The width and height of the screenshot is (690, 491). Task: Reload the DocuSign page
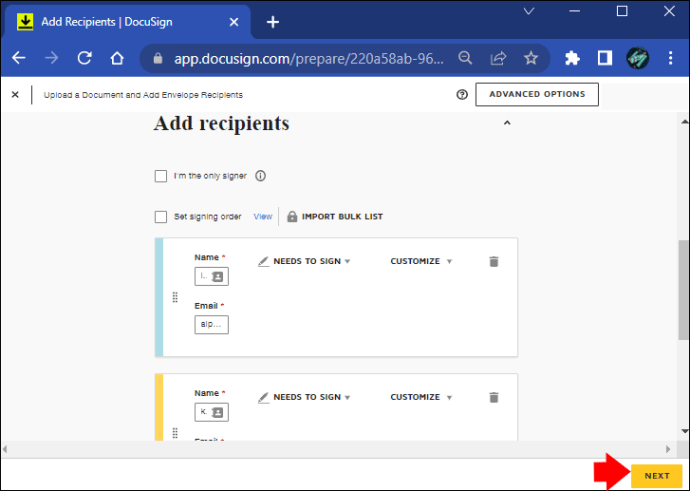tap(84, 58)
